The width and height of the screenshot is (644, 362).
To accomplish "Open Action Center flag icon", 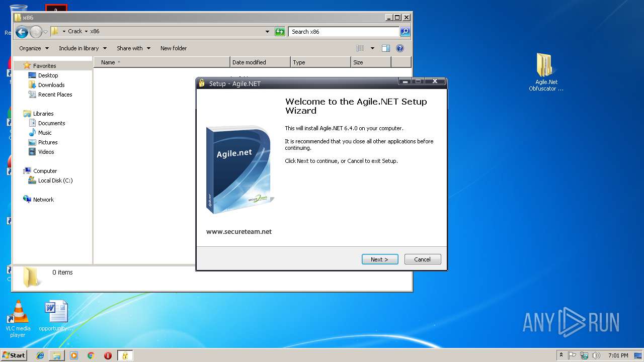I will pyautogui.click(x=572, y=355).
